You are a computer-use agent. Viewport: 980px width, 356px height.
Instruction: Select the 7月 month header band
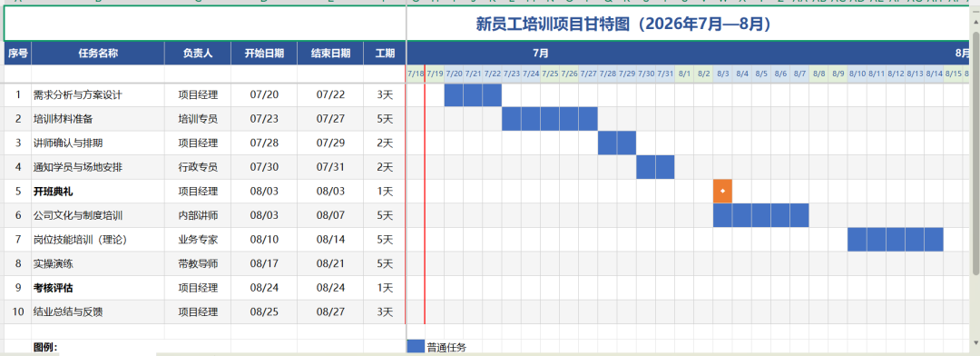541,54
